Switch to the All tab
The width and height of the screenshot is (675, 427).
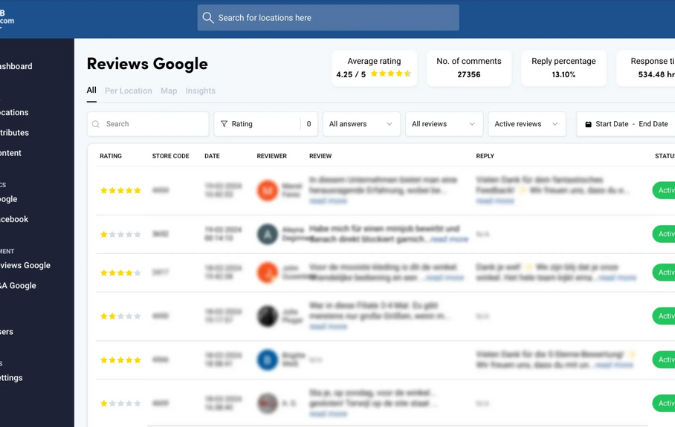[91, 90]
